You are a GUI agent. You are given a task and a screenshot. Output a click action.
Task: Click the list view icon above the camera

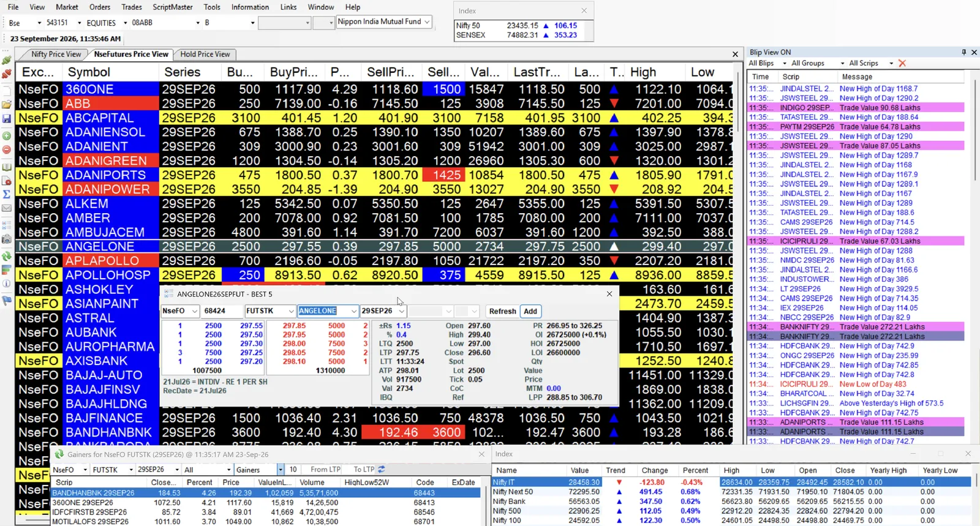(x=7, y=225)
